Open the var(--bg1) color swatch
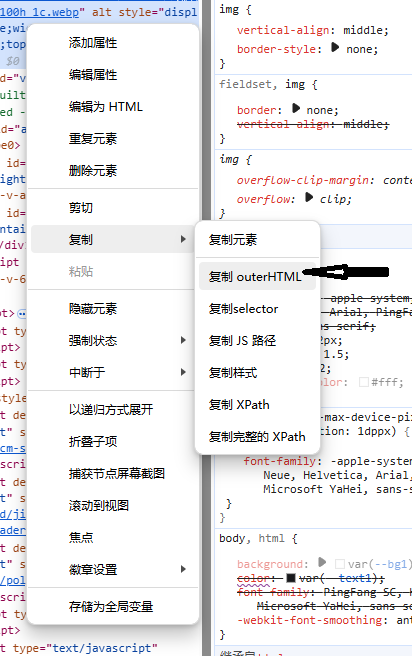412x656 pixels. coord(340,564)
